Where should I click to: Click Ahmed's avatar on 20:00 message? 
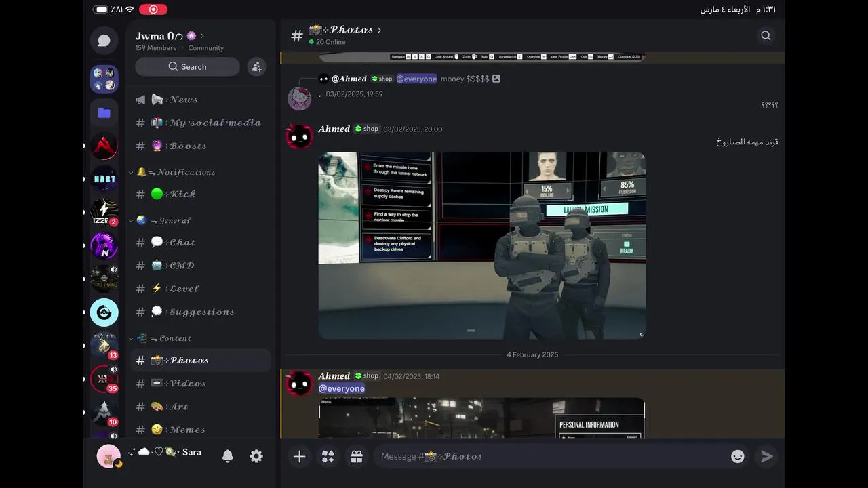pyautogui.click(x=299, y=136)
